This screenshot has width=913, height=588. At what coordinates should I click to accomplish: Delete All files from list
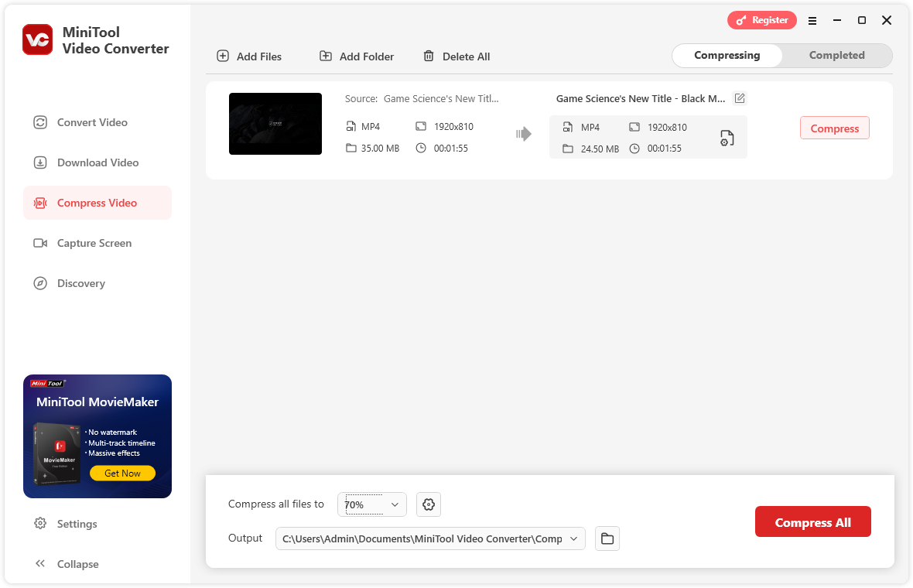click(x=456, y=56)
